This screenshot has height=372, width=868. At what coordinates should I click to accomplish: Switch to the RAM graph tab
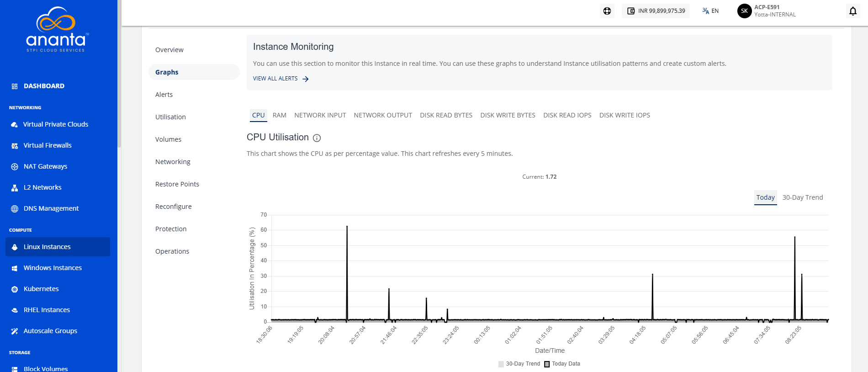pyautogui.click(x=280, y=115)
